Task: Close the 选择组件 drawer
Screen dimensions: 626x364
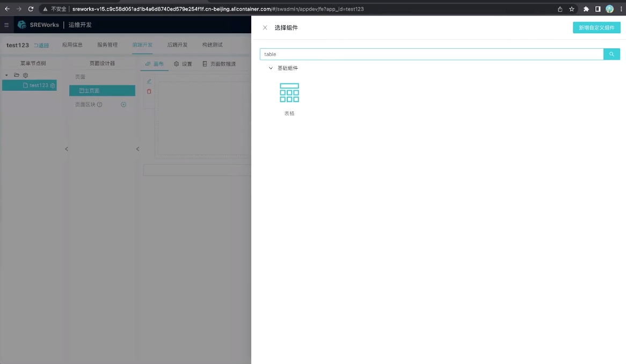Action: [265, 28]
